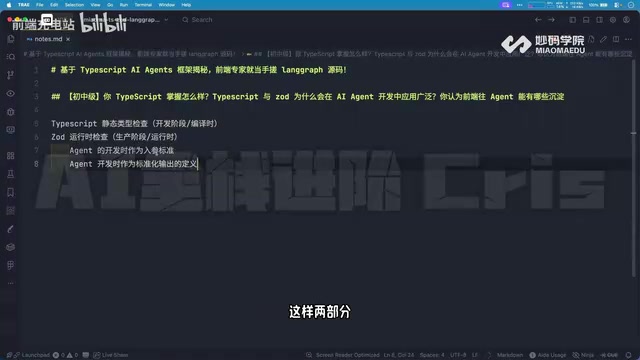Go back with the left arrow

coord(538,20)
